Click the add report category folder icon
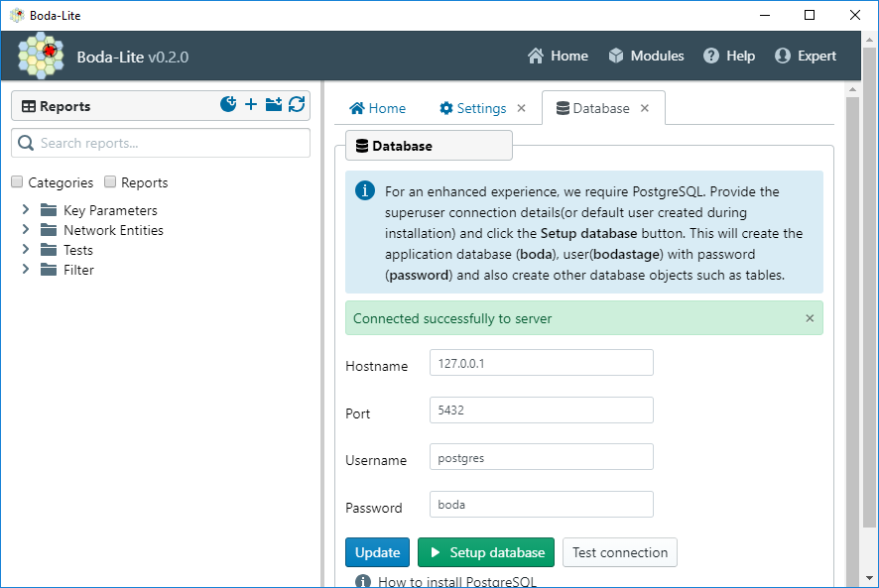The height and width of the screenshot is (588, 879). coord(274,104)
